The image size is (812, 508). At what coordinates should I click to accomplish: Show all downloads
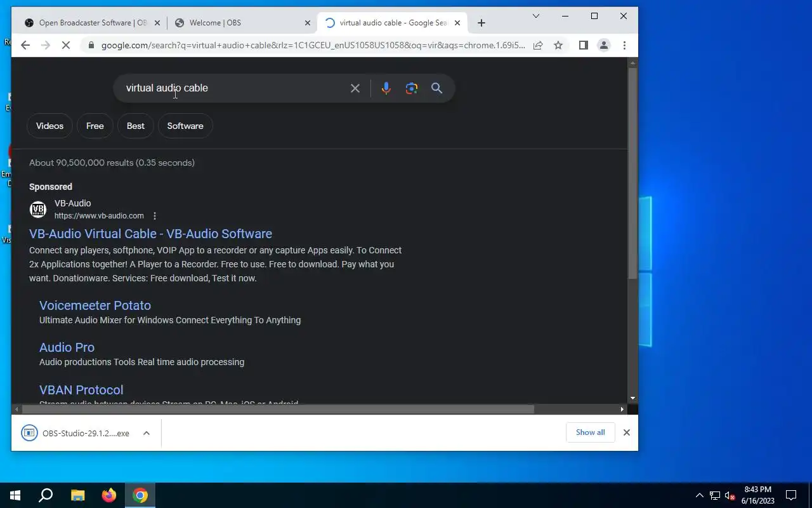coord(591,432)
